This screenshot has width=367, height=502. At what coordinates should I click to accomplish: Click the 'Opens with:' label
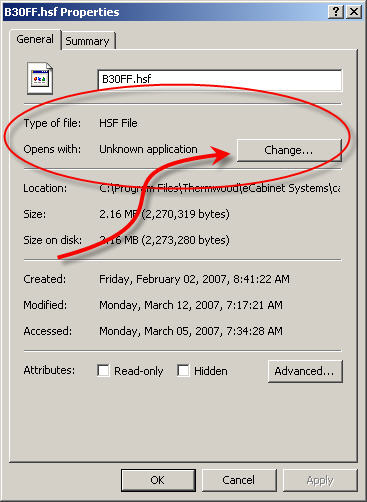tap(52, 149)
